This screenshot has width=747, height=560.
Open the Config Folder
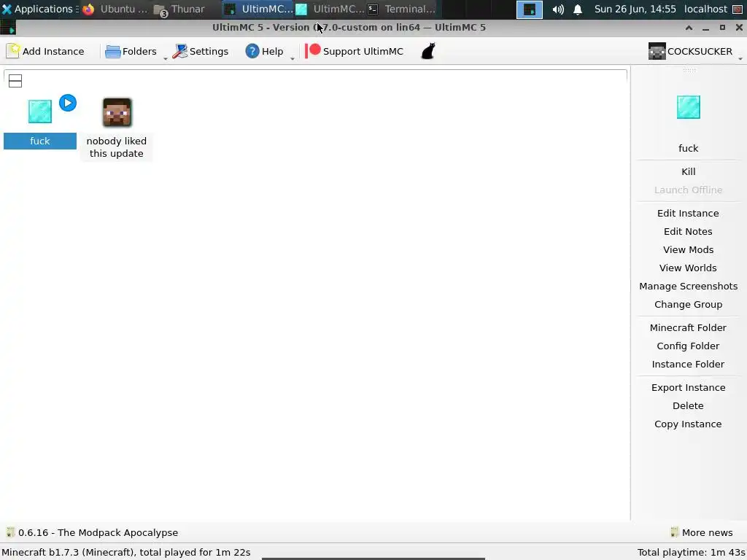pos(689,346)
